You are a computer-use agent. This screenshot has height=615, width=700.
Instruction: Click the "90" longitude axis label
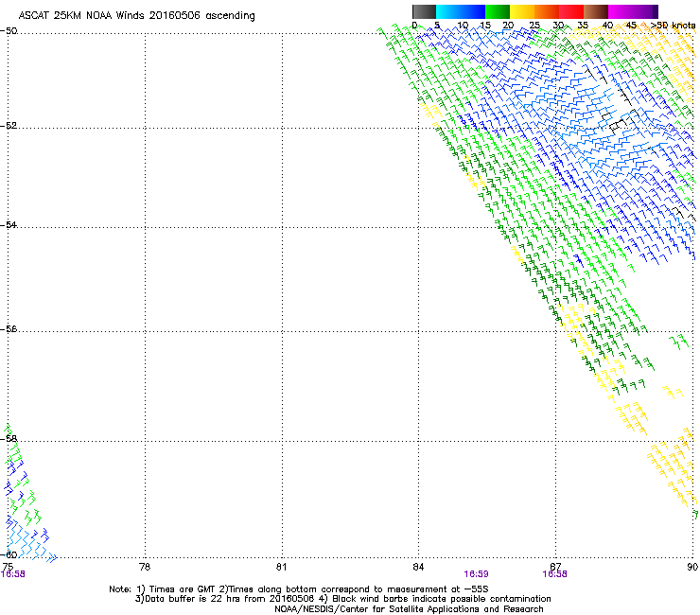pyautogui.click(x=692, y=567)
